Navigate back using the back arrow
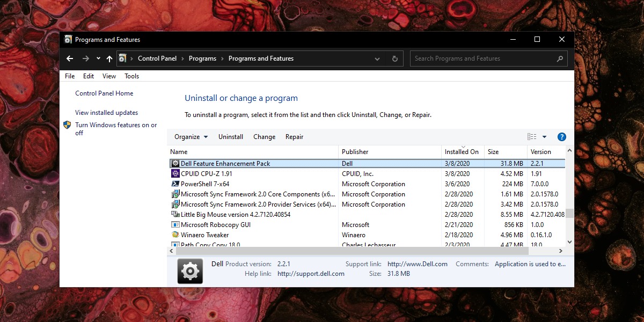The width and height of the screenshot is (644, 322). click(70, 58)
